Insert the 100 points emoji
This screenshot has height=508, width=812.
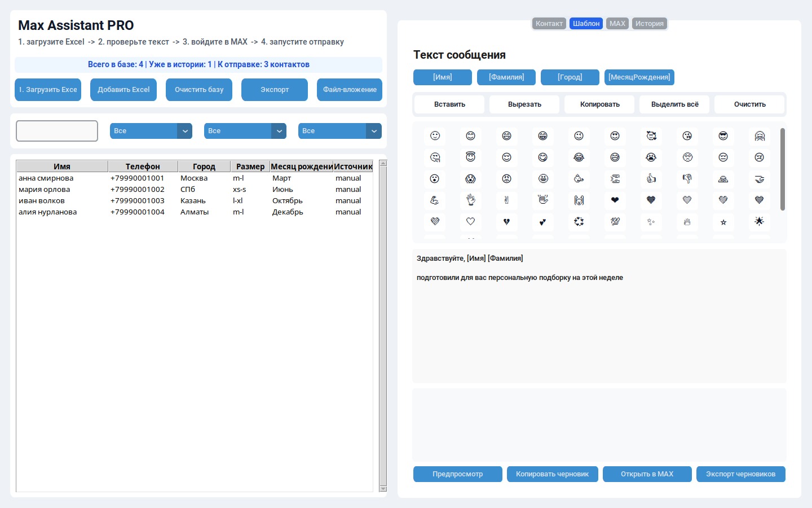615,222
